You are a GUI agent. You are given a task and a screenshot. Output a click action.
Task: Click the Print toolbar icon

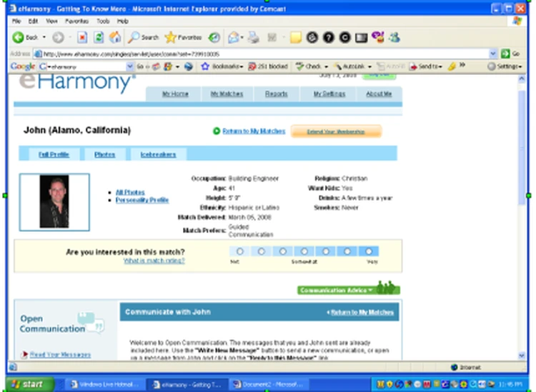pyautogui.click(x=254, y=37)
